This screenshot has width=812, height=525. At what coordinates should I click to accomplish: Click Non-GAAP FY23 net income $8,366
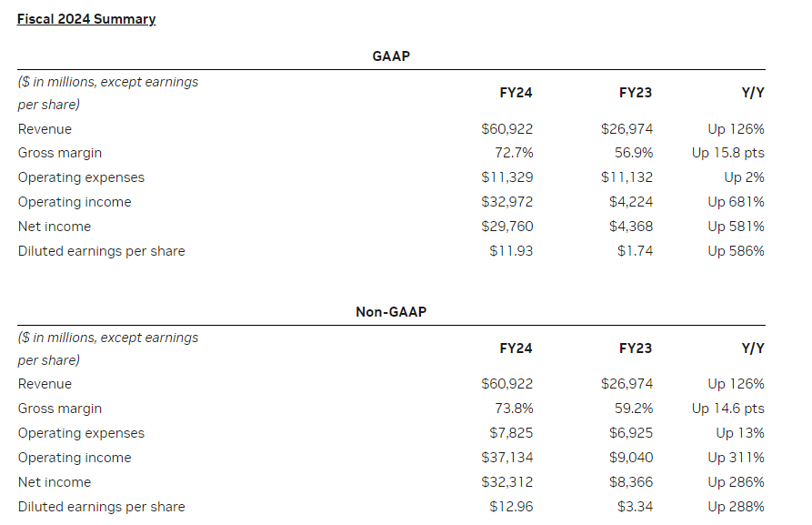(631, 482)
